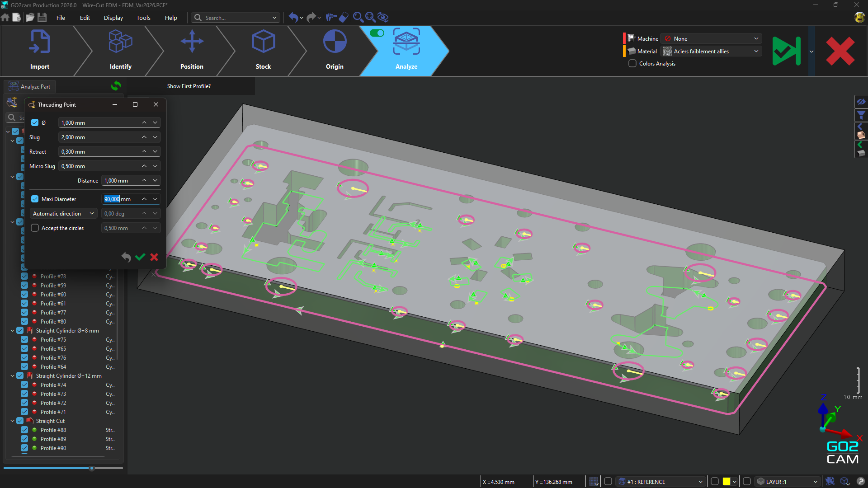Image resolution: width=868 pixels, height=488 pixels.
Task: Click the Analyze Part button
Action: (x=30, y=87)
